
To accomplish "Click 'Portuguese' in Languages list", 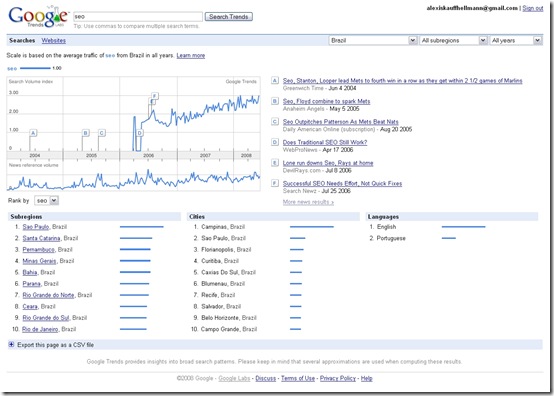I will 391,238.
